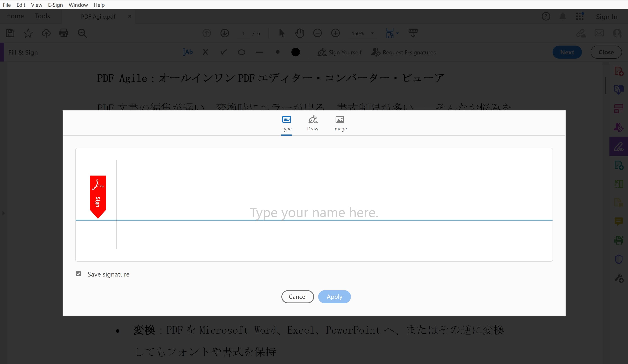Open the Create PDF panel from right sidebar
The height and width of the screenshot is (364, 628).
[619, 71]
